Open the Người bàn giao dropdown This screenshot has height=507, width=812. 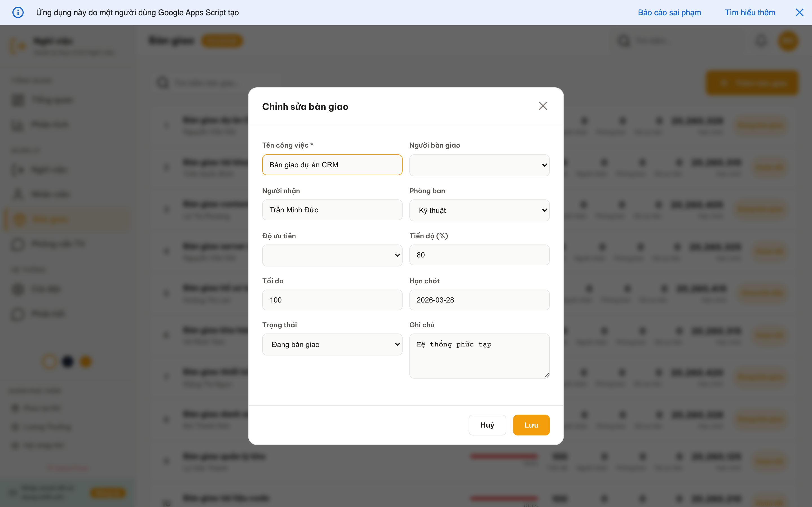(x=479, y=165)
